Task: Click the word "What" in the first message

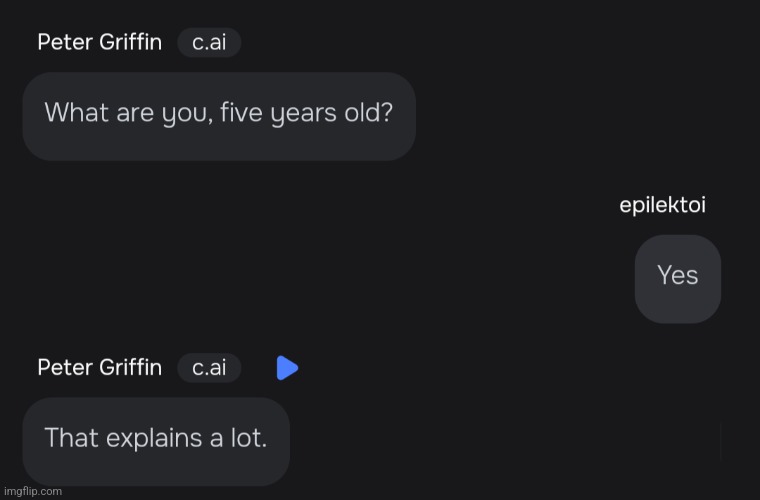Action: (x=77, y=112)
